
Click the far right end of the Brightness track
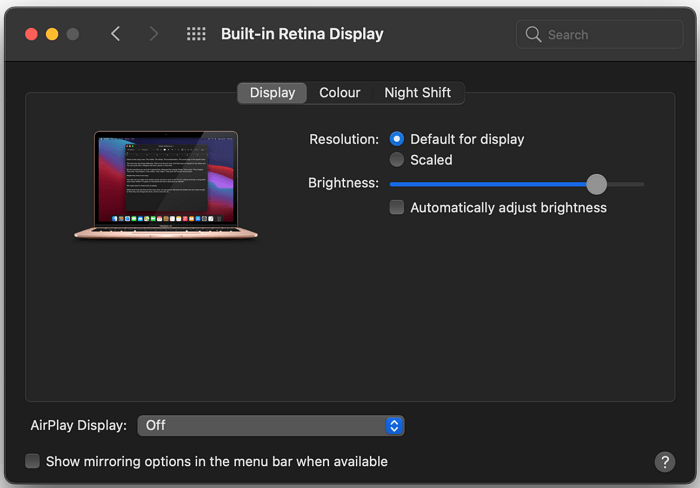pyautogui.click(x=641, y=184)
